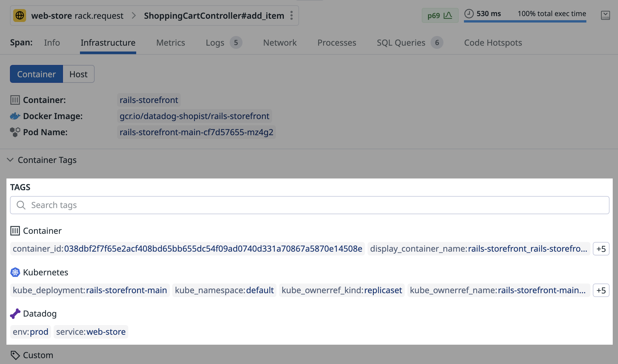Click the kube_namespace:default tag

coord(224,290)
